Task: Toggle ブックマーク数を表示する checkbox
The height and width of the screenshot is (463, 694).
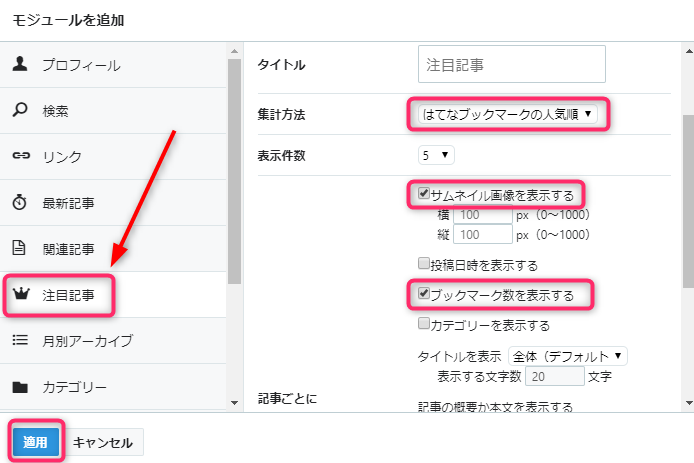Action: (424, 293)
